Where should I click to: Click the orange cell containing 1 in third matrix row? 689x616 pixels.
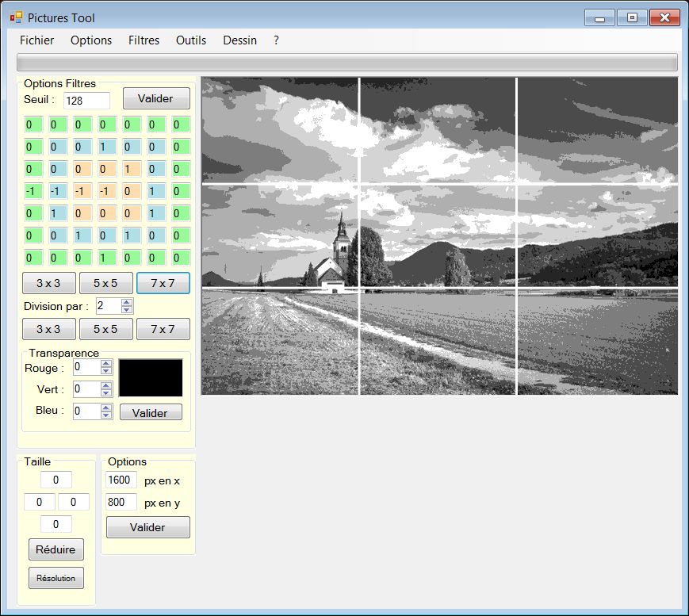pos(132,169)
